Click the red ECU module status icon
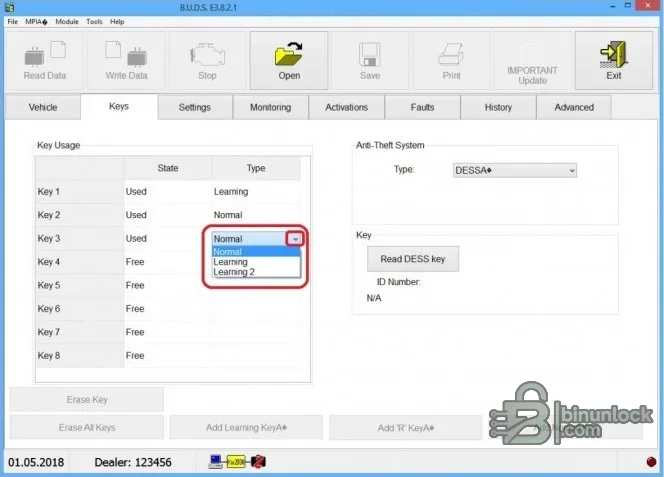Viewport: 664px width, 477px height. pos(258,461)
